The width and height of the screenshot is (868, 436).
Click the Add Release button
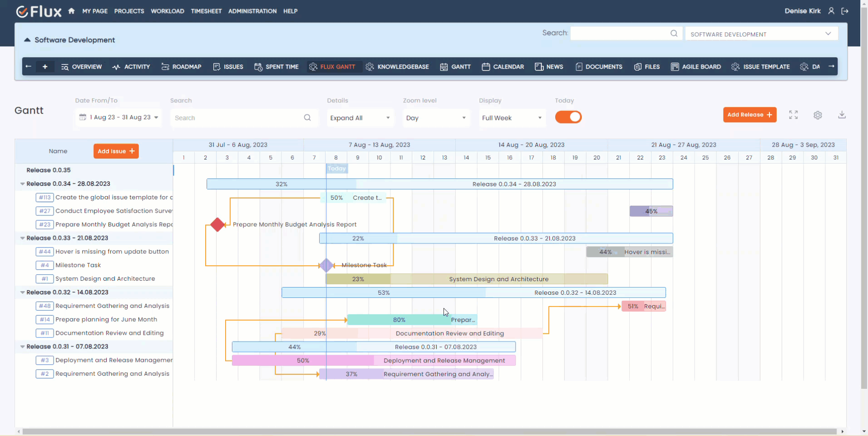pos(750,114)
